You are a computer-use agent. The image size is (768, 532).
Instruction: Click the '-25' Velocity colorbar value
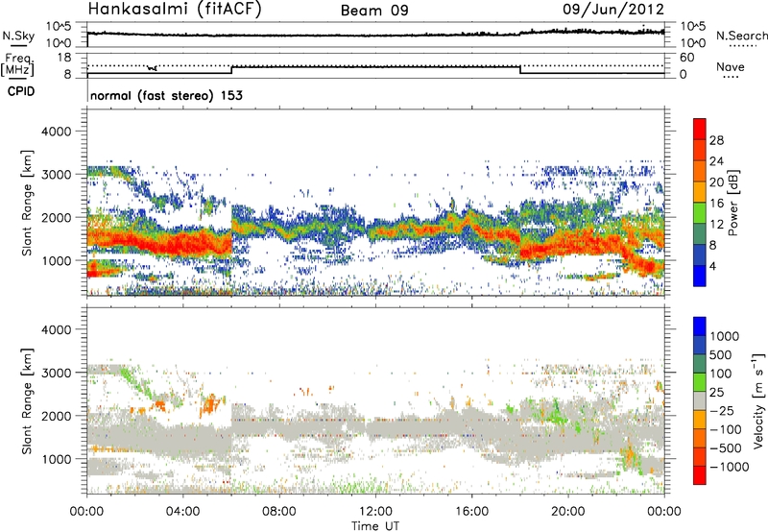722,410
